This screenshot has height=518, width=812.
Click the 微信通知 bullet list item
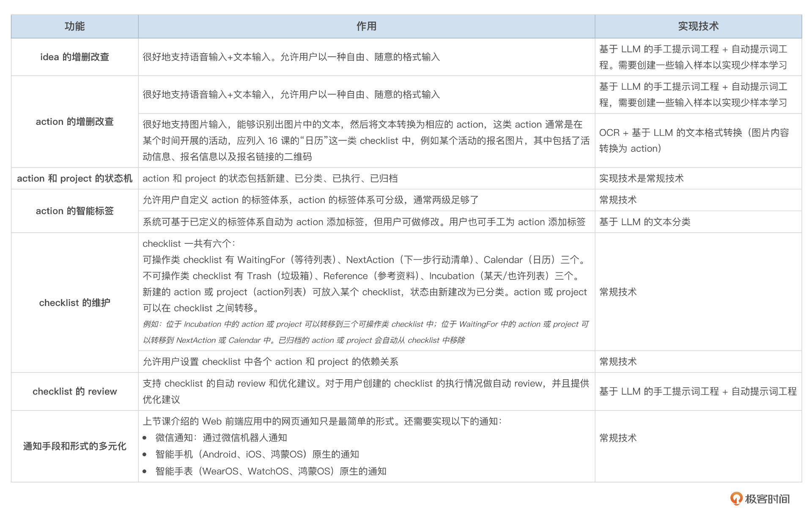point(220,438)
